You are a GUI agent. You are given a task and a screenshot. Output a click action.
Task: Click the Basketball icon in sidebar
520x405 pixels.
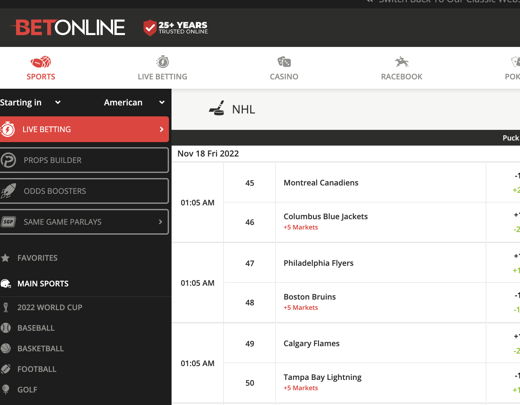click(6, 348)
